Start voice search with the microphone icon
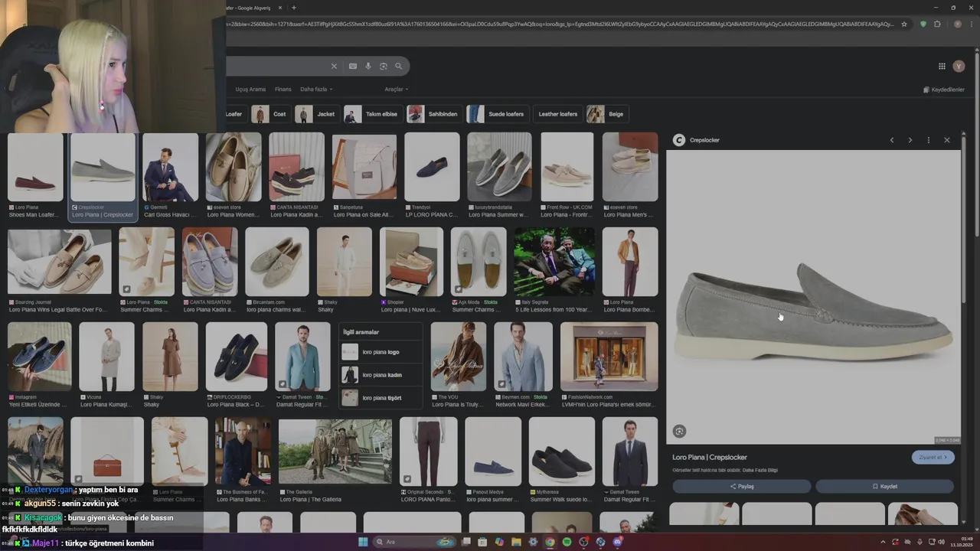The width and height of the screenshot is (980, 551). [368, 67]
